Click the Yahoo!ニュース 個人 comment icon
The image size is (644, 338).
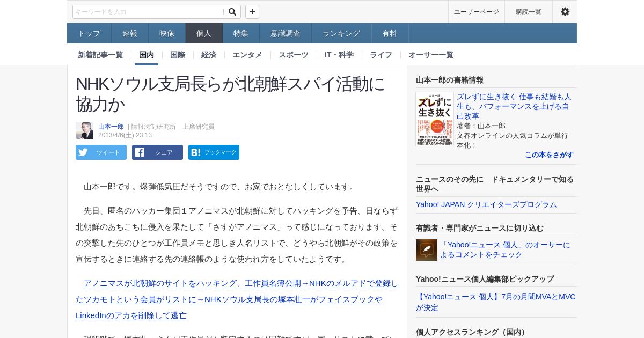(427, 250)
